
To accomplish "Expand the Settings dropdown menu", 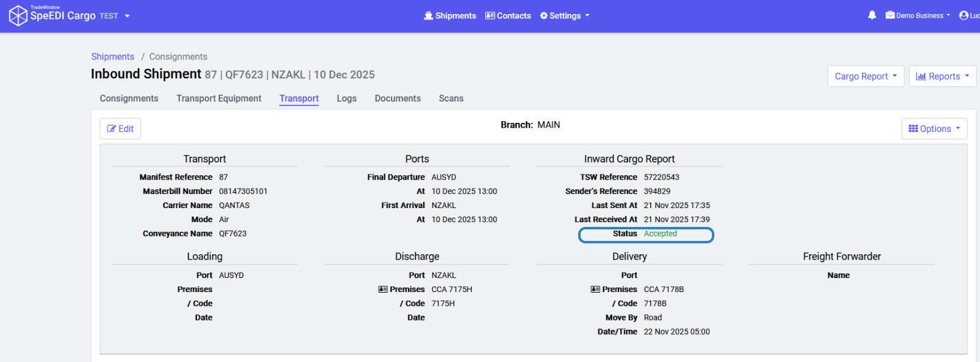I will [564, 16].
